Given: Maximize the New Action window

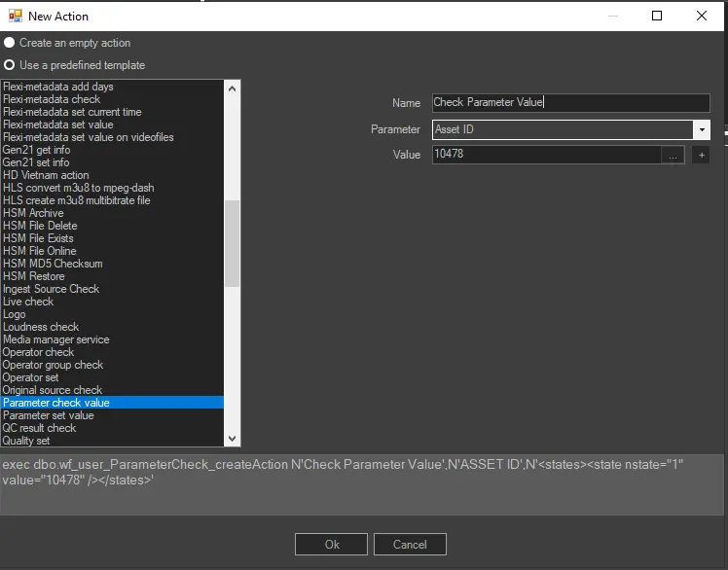Looking at the screenshot, I should coord(657,16).
